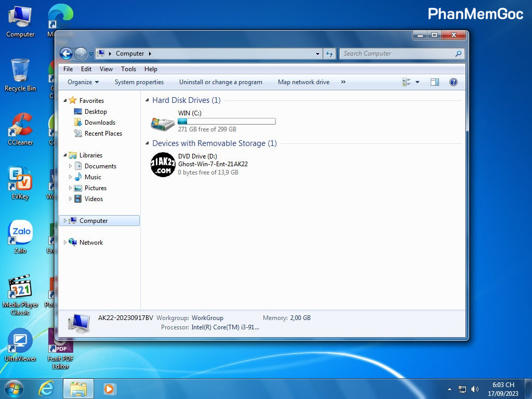Expand the Network tree node
Viewport: 532px width, 399px height.
click(x=65, y=243)
